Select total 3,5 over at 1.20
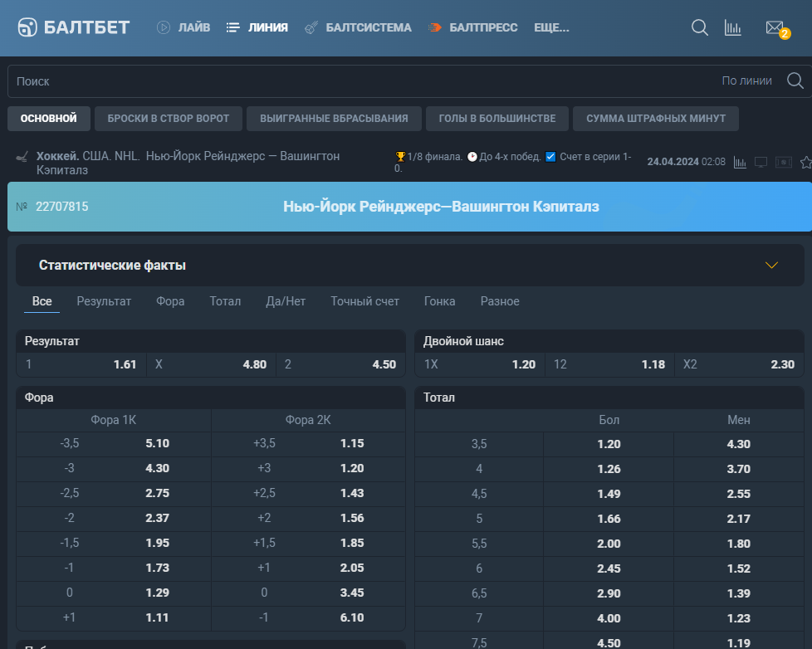Screen dimensions: 812x649 coord(609,444)
